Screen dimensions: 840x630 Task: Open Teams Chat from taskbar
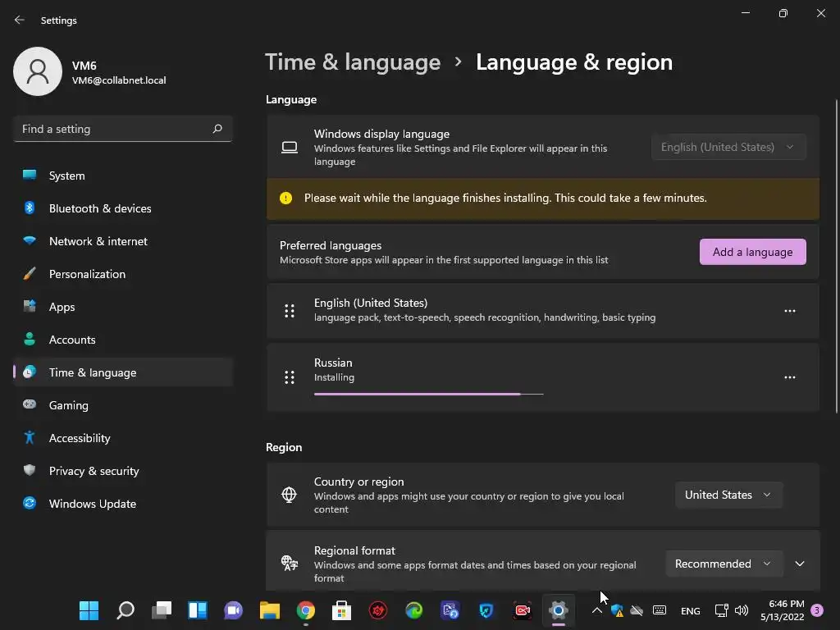click(234, 610)
